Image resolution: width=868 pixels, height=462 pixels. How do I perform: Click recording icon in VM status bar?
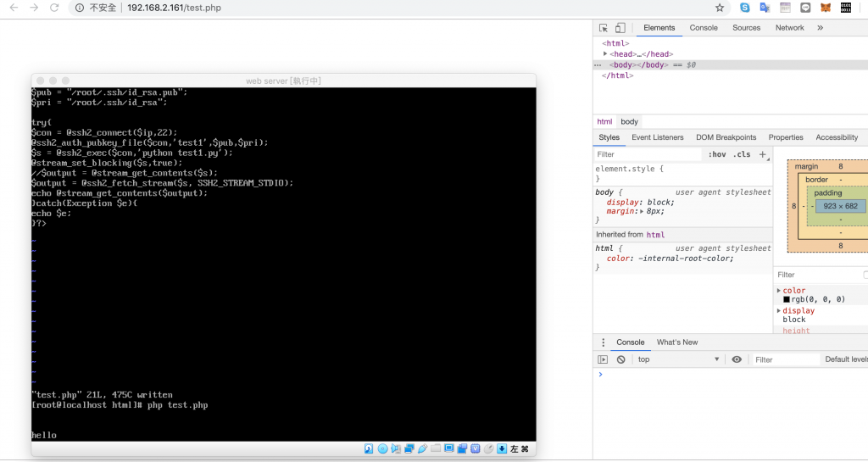pyautogui.click(x=462, y=448)
